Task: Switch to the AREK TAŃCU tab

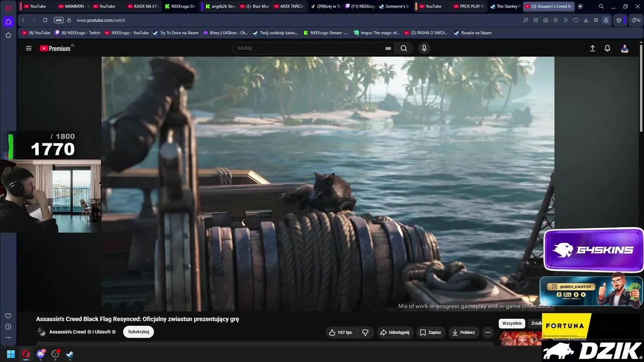Action: (x=289, y=7)
